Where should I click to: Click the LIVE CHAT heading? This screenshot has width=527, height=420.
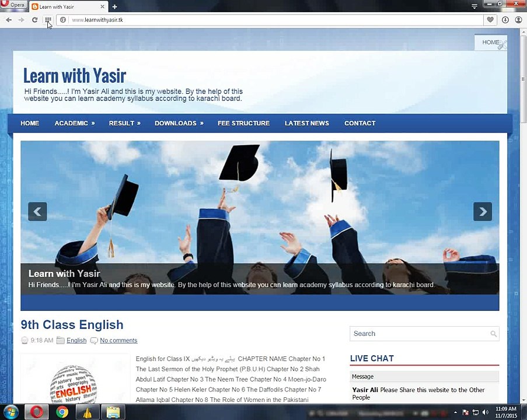pos(372,359)
